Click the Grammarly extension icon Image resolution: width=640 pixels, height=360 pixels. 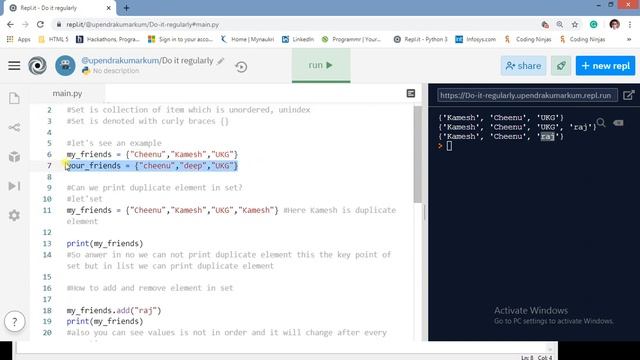(x=593, y=24)
